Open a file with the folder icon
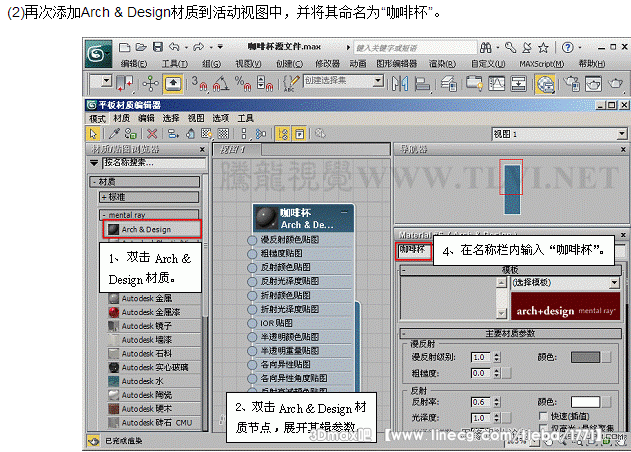Image resolution: width=631 pixels, height=452 pixels. [x=141, y=47]
